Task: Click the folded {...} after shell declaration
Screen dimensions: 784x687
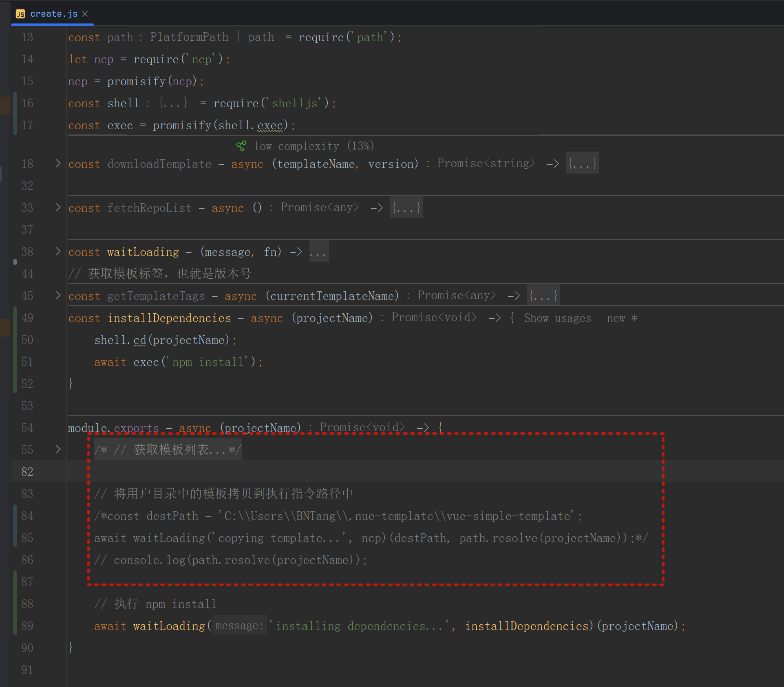Action: (x=173, y=103)
